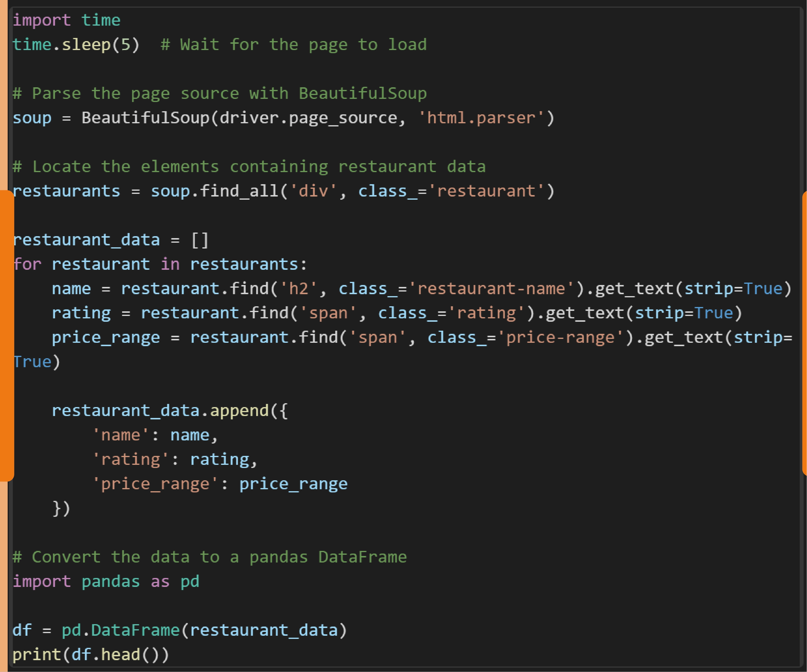Click the '# Wait for the page to load' comment
807x672 pixels.
click(294, 44)
